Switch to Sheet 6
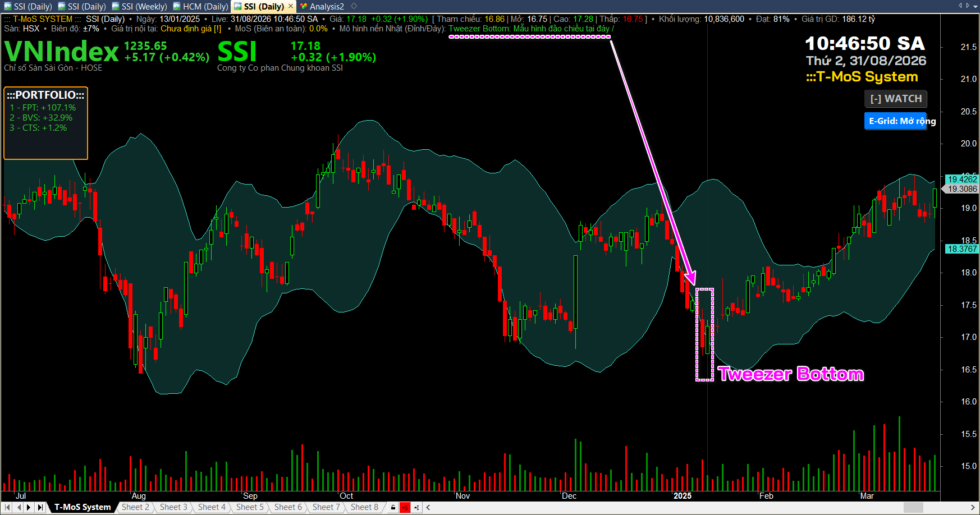The width and height of the screenshot is (980, 515). point(288,507)
